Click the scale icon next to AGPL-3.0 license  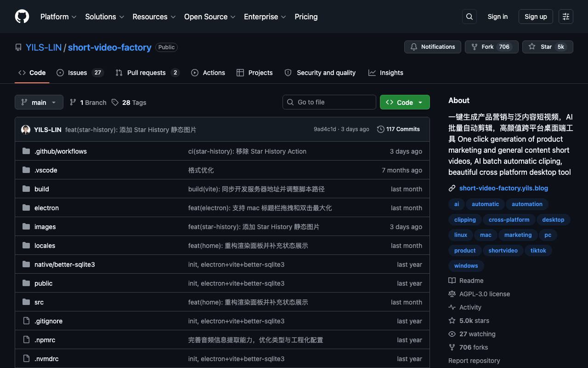[452, 294]
